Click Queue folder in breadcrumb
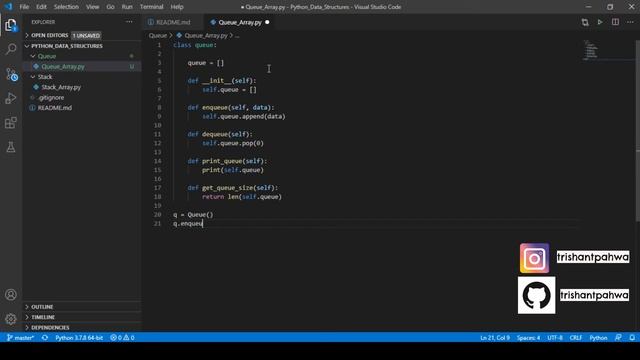This screenshot has width=640, height=360. 158,36
